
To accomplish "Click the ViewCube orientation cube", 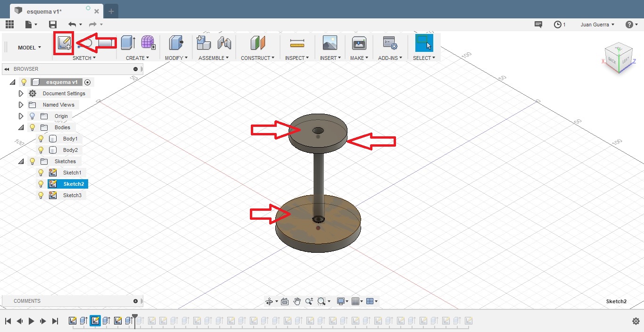I will click(x=618, y=58).
